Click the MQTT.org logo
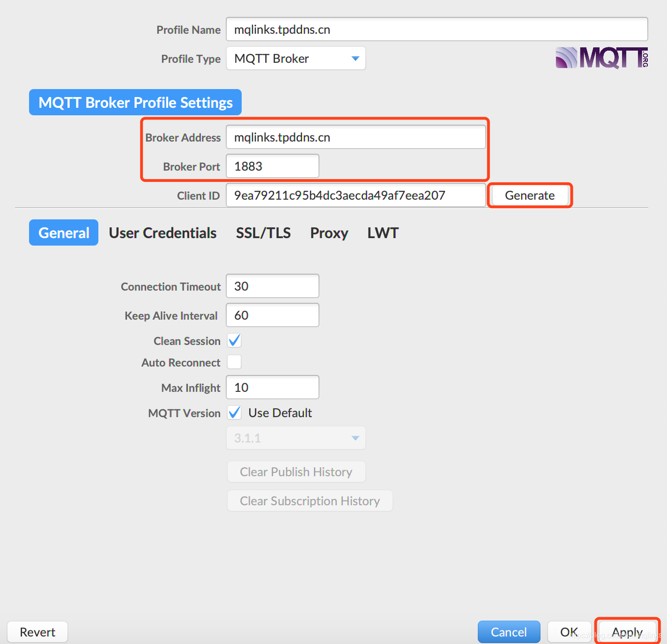667x644 pixels. coord(602,58)
